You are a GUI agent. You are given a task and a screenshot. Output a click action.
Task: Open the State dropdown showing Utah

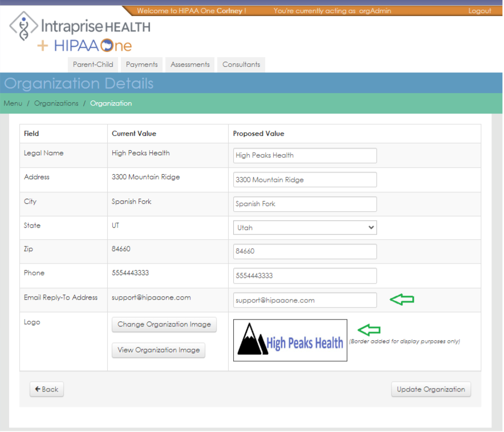pyautogui.click(x=304, y=227)
